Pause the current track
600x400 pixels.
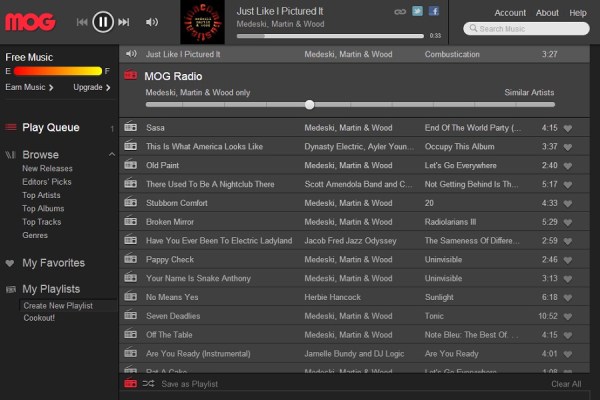click(103, 21)
